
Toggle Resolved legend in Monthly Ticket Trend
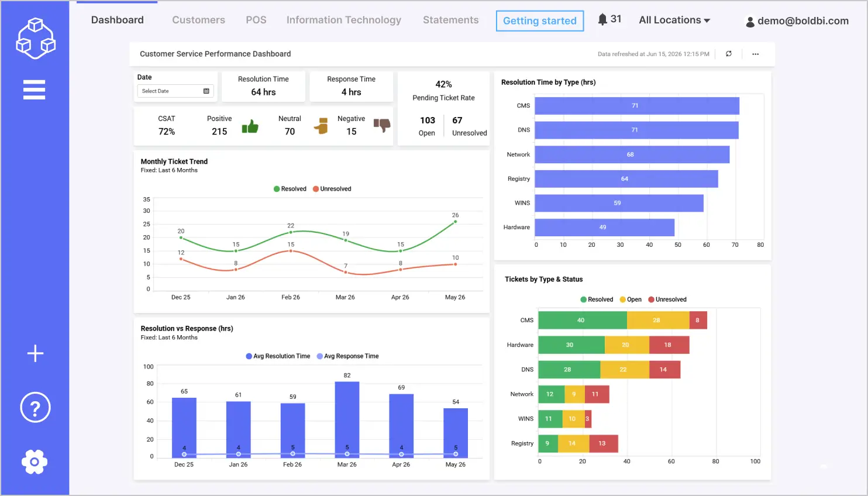point(290,189)
